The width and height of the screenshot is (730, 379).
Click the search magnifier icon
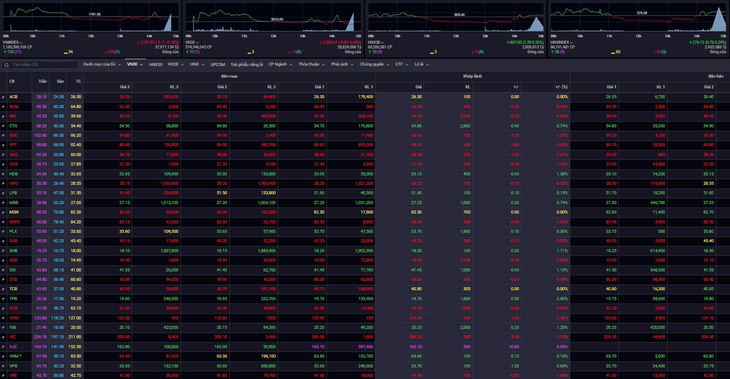pyautogui.click(x=7, y=65)
